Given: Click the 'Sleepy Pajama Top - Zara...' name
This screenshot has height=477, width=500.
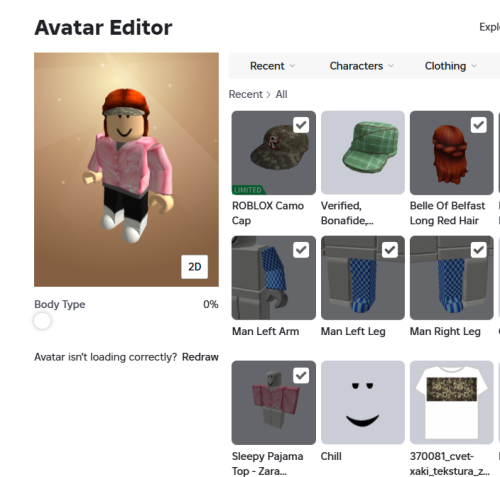Looking at the screenshot, I should 267,463.
